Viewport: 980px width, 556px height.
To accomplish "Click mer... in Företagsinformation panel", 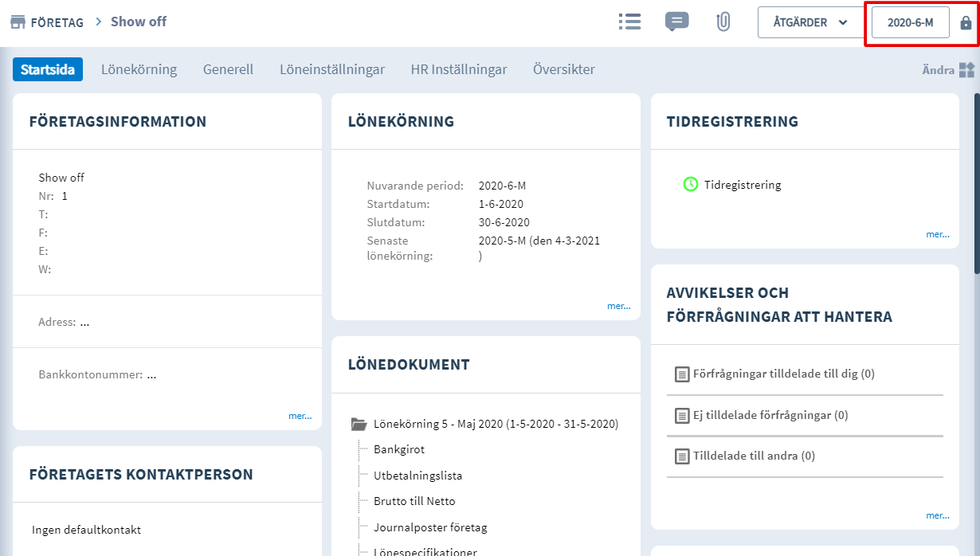I will point(300,416).
